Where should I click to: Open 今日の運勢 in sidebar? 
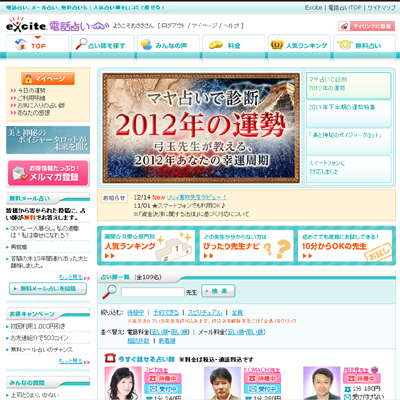point(31,90)
